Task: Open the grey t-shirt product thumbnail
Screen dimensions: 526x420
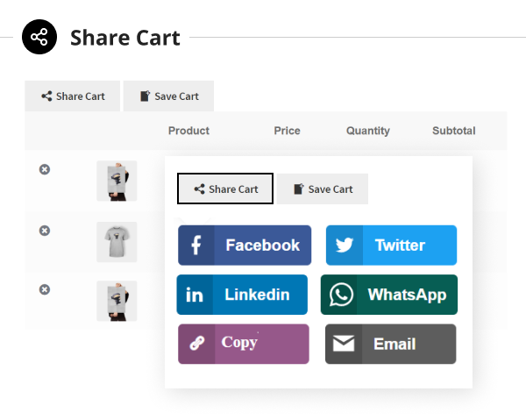Action: [117, 242]
